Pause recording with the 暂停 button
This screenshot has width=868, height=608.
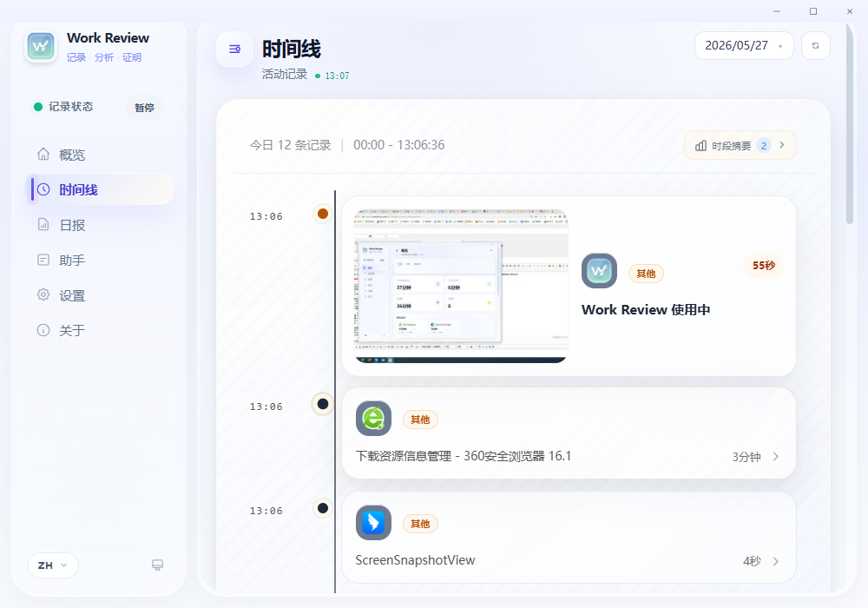click(x=144, y=108)
